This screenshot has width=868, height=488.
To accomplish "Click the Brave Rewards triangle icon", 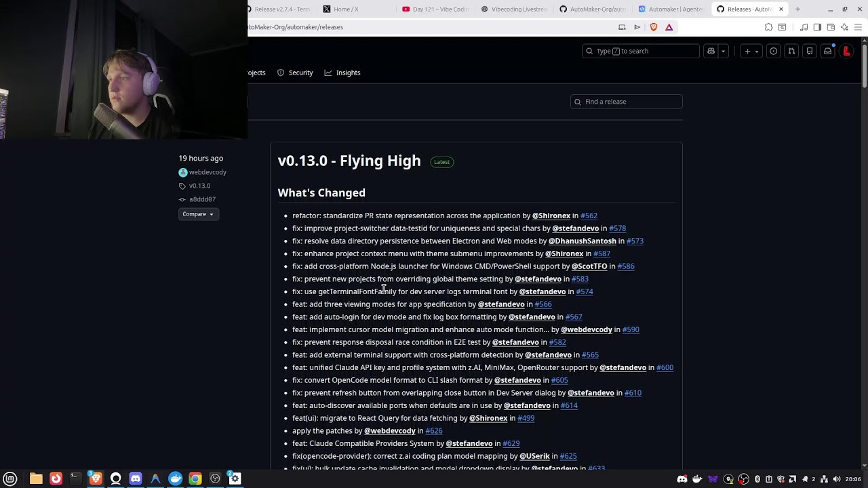I will pos(669,27).
